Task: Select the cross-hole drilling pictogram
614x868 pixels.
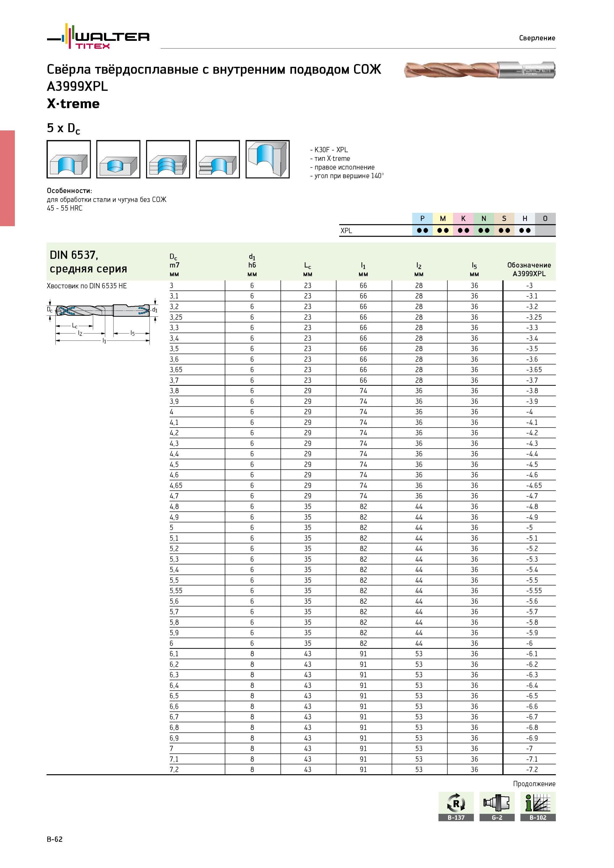Action: 218,159
